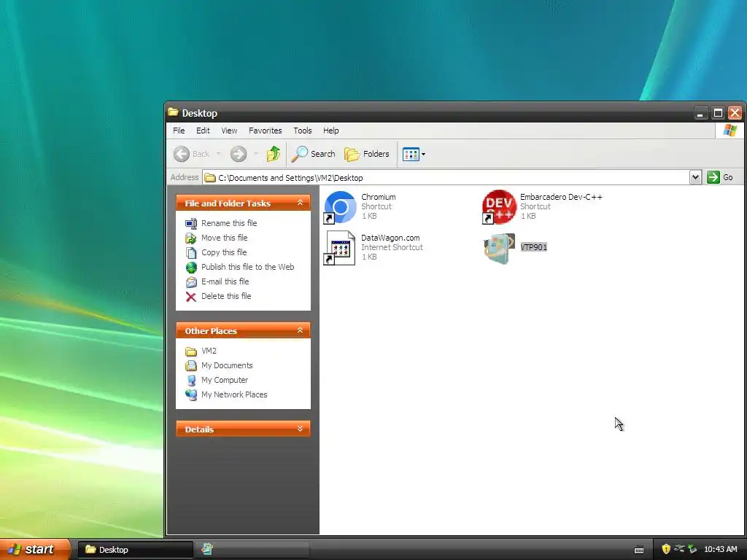The width and height of the screenshot is (747, 560).
Task: Click the My Documents icon
Action: (191, 366)
